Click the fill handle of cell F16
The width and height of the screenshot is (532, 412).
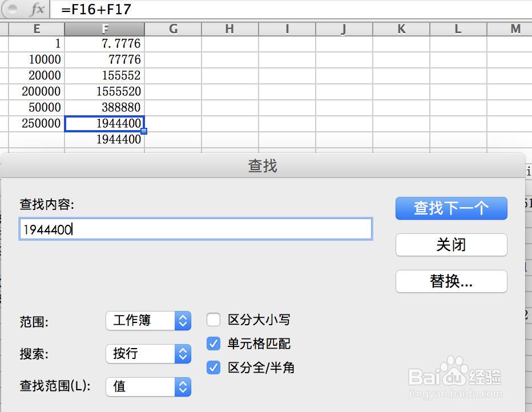coord(144,131)
